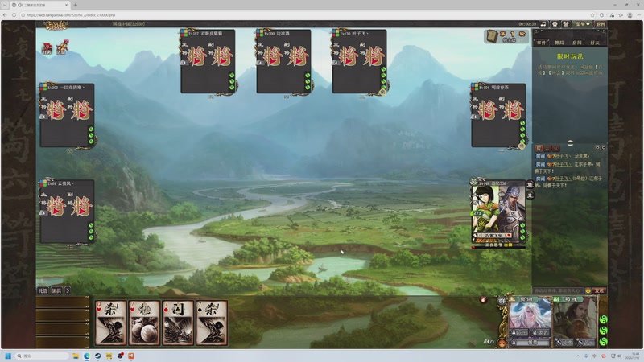Screen dimensions: 644x362
Task: Go back in the browser
Action: (5, 14)
